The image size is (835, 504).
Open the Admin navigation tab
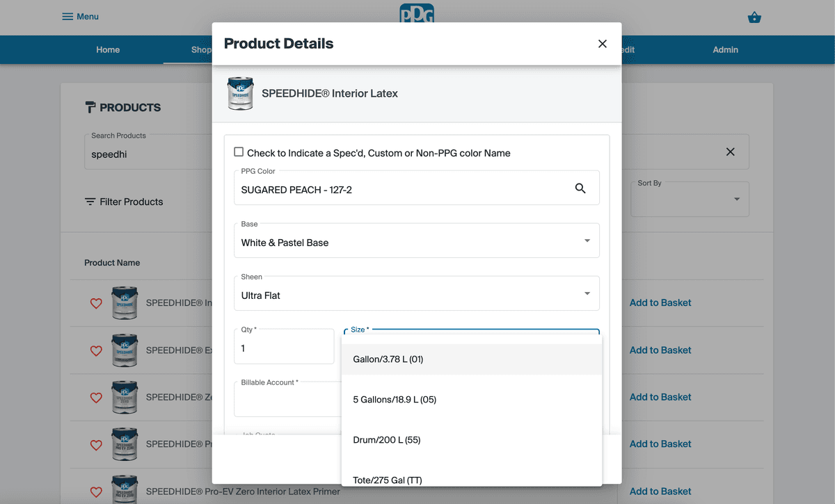[725, 49]
